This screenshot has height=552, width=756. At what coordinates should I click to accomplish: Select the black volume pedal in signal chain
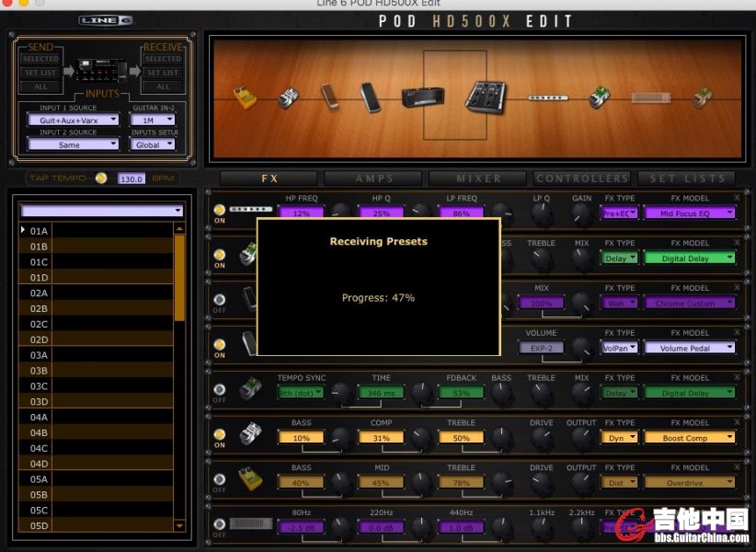(369, 95)
